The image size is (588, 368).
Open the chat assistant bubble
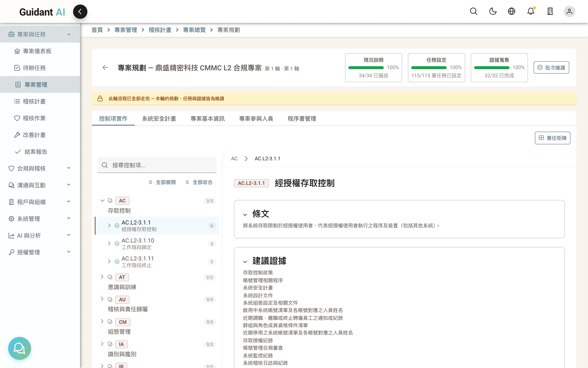click(19, 348)
